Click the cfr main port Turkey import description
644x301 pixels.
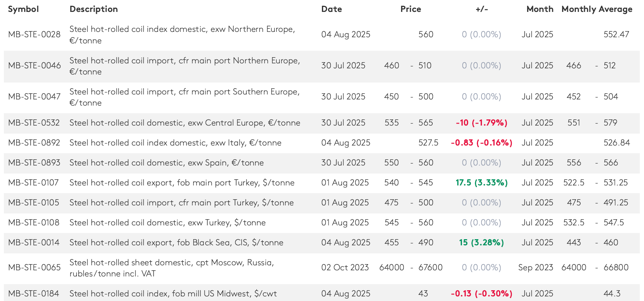(x=181, y=203)
